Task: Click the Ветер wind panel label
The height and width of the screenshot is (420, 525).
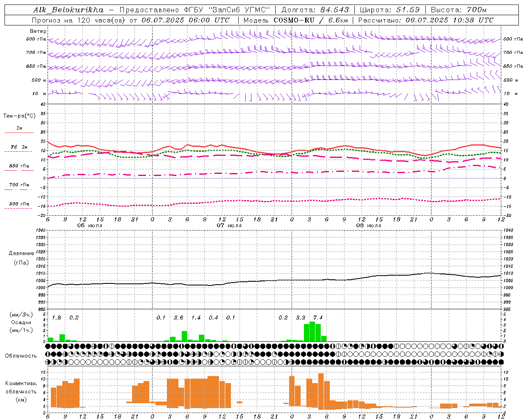Action: point(38,31)
